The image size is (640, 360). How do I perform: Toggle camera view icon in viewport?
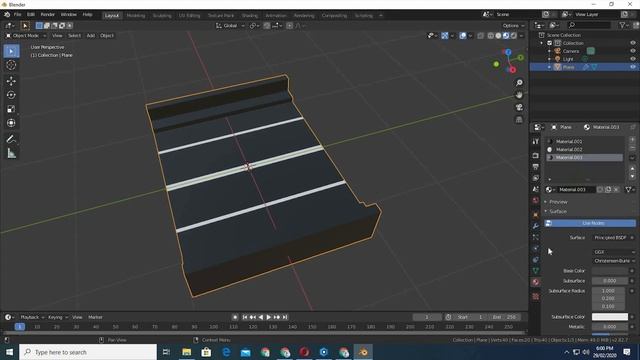tap(519, 107)
